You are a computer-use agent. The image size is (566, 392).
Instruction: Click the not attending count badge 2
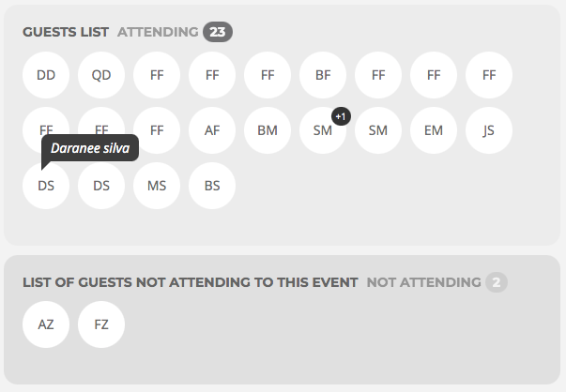point(497,282)
